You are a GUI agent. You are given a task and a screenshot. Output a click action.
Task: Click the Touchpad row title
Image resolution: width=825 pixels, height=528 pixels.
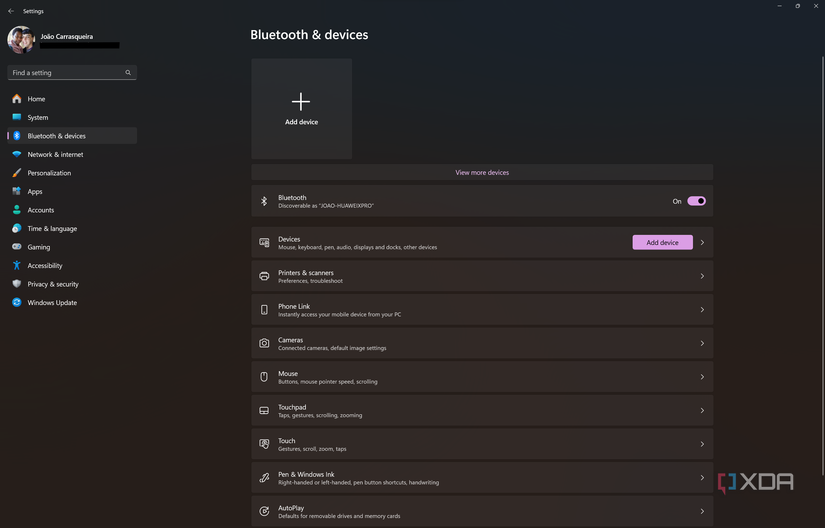[292, 408]
